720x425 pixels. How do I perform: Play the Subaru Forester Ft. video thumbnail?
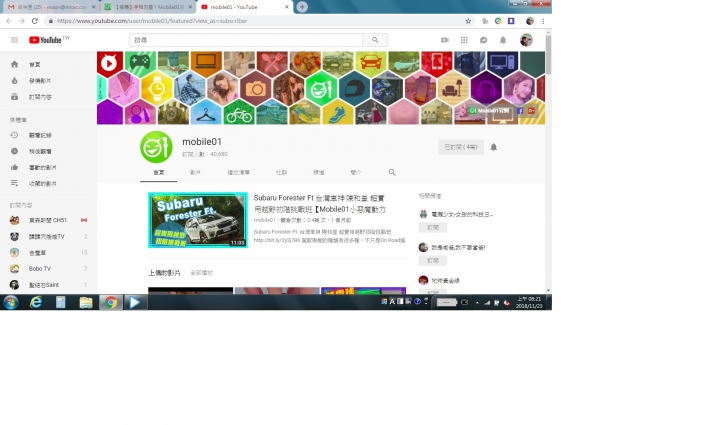198,220
